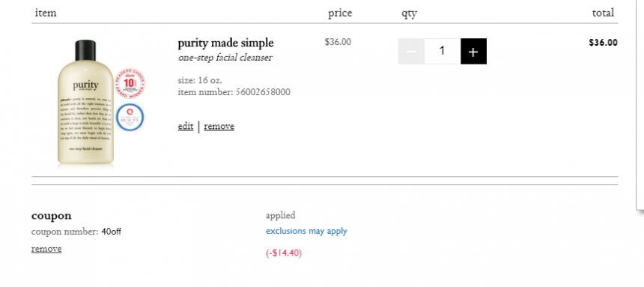
Task: Click the Allure Readers' Choice award badge
Action: pyautogui.click(x=130, y=84)
